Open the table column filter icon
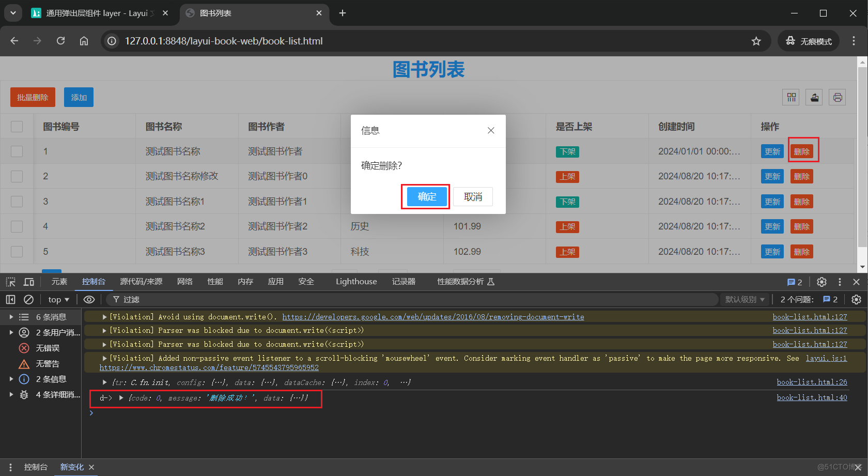Viewport: 868px width, 476px height. tap(791, 97)
